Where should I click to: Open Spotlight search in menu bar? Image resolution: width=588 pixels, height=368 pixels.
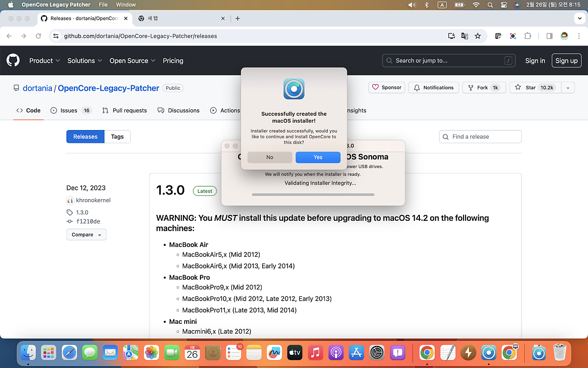tap(490, 4)
